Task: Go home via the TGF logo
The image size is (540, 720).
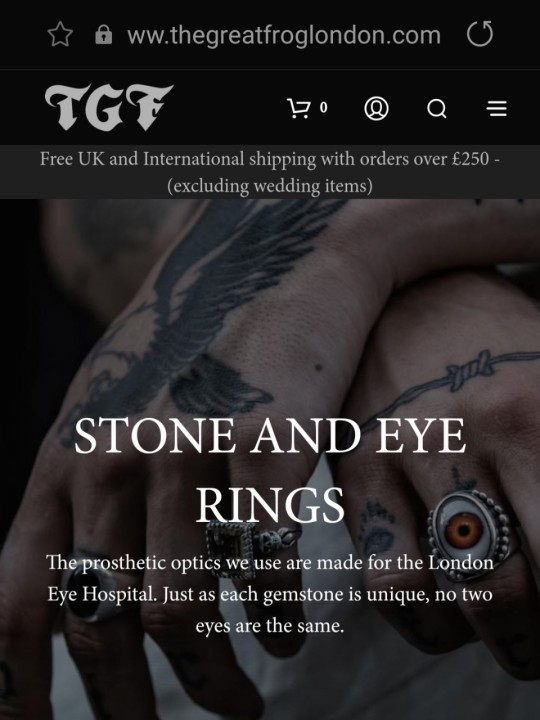Action: pos(109,107)
